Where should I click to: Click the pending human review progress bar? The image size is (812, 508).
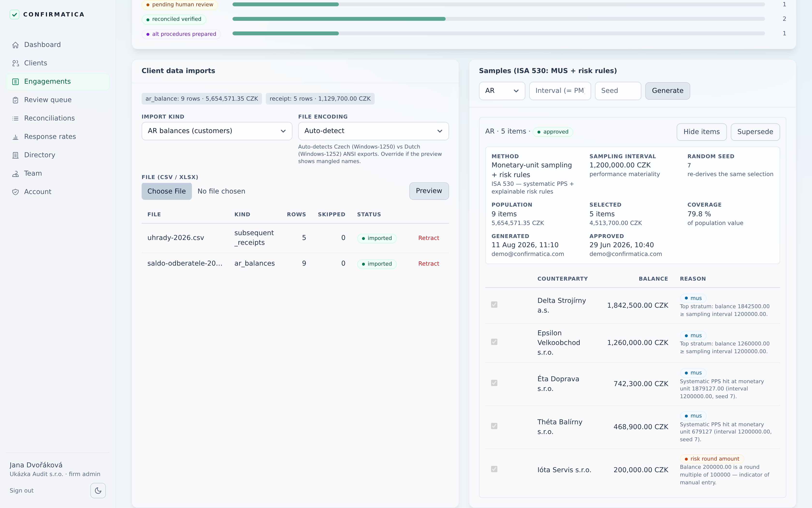[x=499, y=4]
